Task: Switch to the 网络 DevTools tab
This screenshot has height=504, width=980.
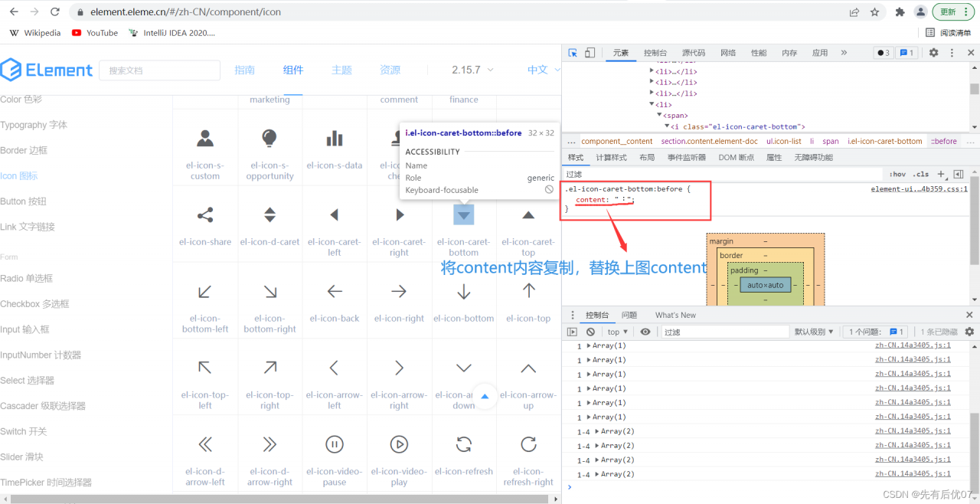Action: click(728, 53)
